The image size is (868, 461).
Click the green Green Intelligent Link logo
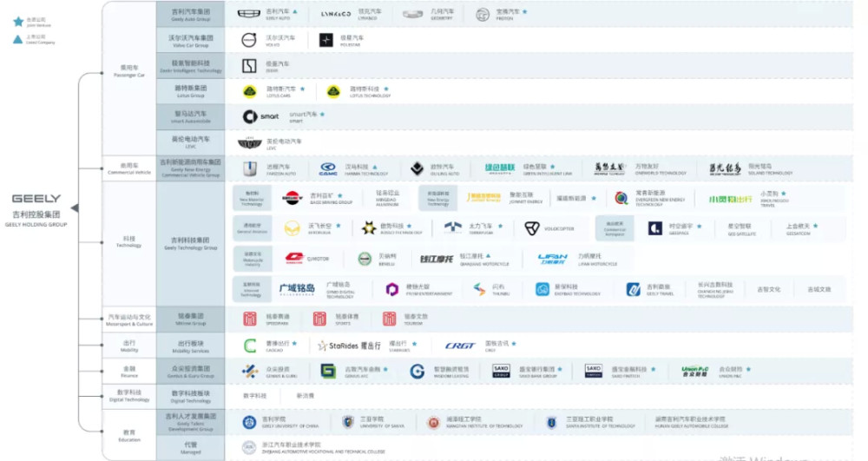tap(500, 168)
